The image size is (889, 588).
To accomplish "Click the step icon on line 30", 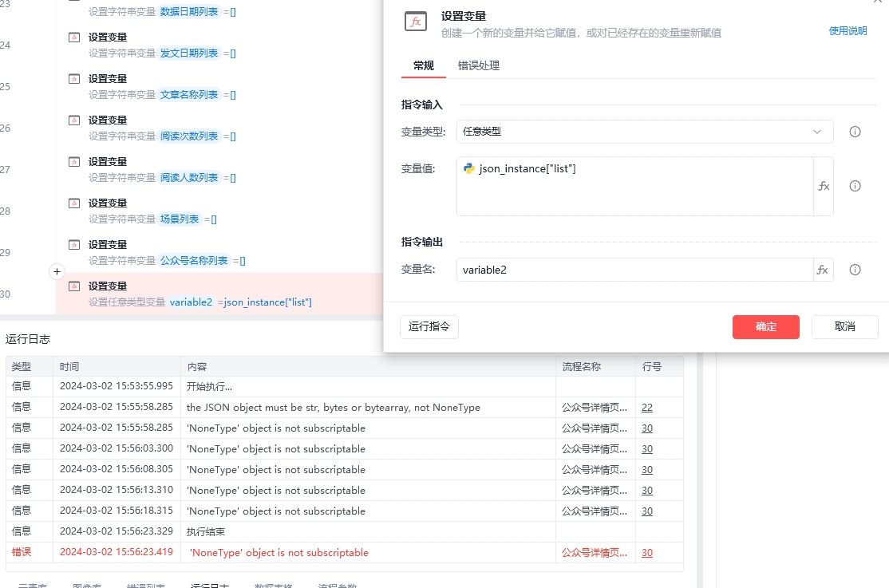I will 74,286.
